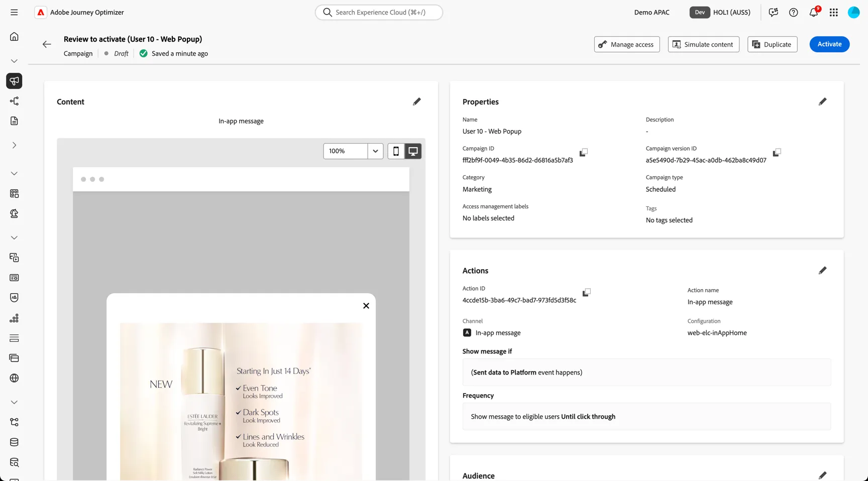This screenshot has width=868, height=481.
Task: Switch preview to desktop view
Action: 413,151
